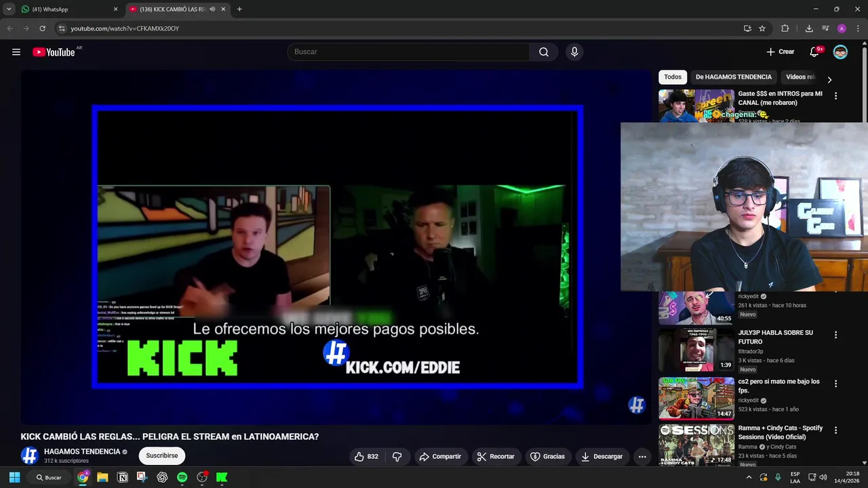Open Snipping Tool from the taskbar
The height and width of the screenshot is (488, 868).
[142, 477]
